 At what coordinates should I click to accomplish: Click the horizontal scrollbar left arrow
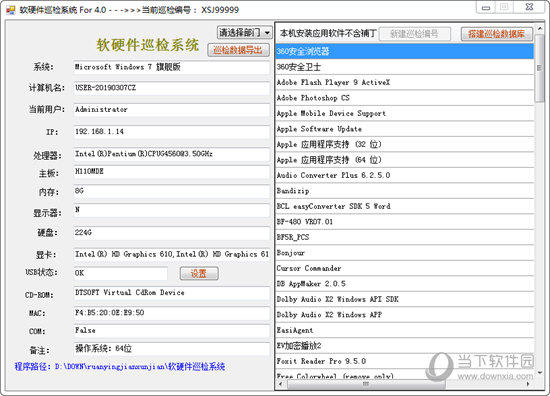pos(280,384)
